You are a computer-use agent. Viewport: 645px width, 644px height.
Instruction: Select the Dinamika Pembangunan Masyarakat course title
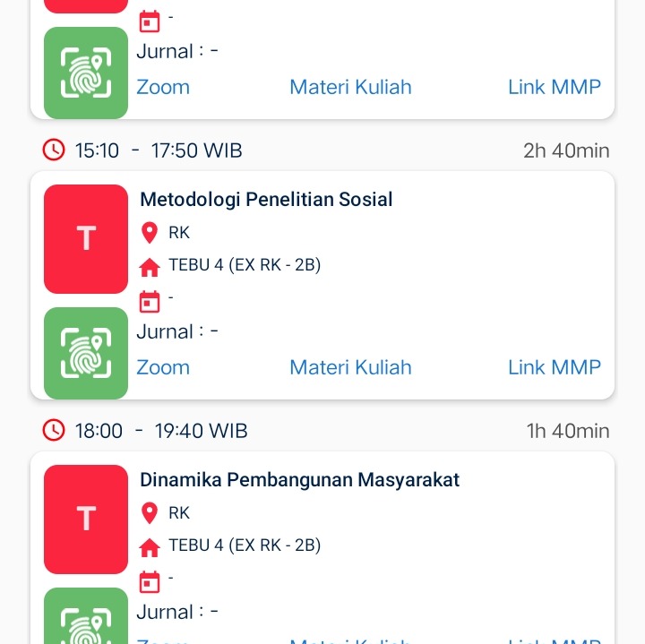click(x=299, y=480)
